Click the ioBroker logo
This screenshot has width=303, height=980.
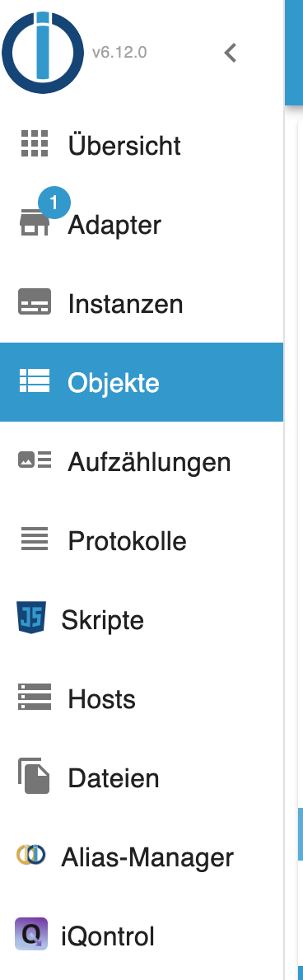pos(43,53)
